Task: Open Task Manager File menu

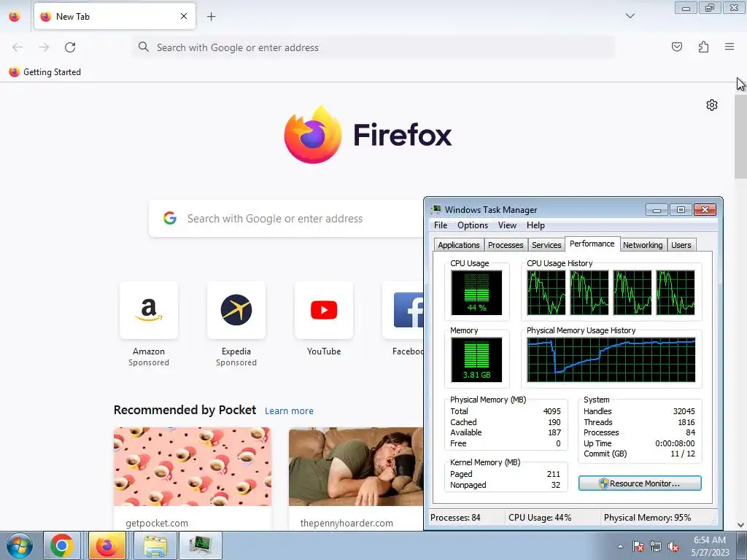Action: coord(440,225)
